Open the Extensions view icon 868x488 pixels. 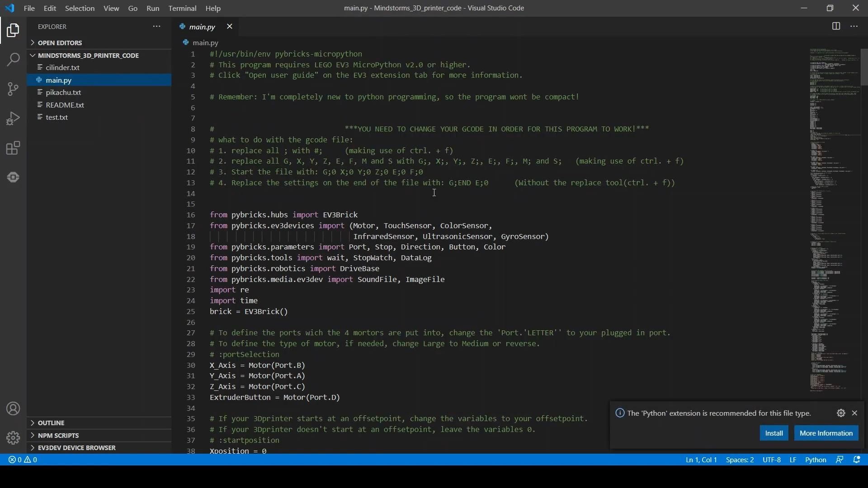pyautogui.click(x=13, y=148)
